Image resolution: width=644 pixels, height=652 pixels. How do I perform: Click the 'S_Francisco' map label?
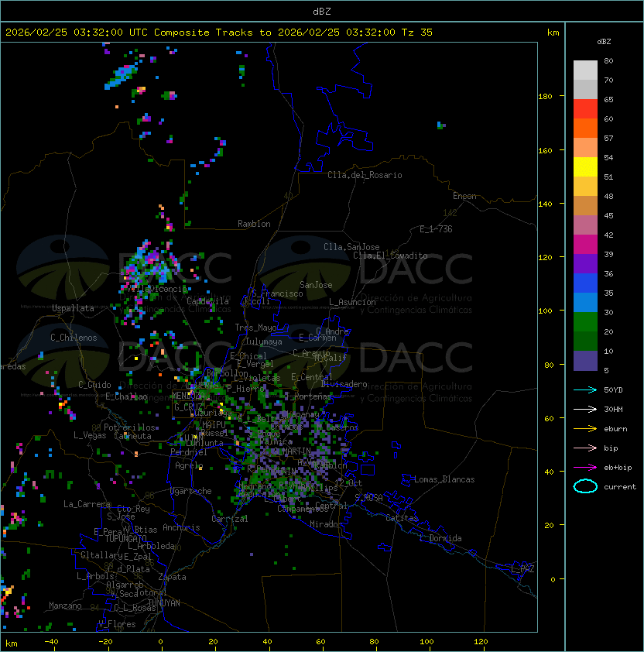coord(277,293)
